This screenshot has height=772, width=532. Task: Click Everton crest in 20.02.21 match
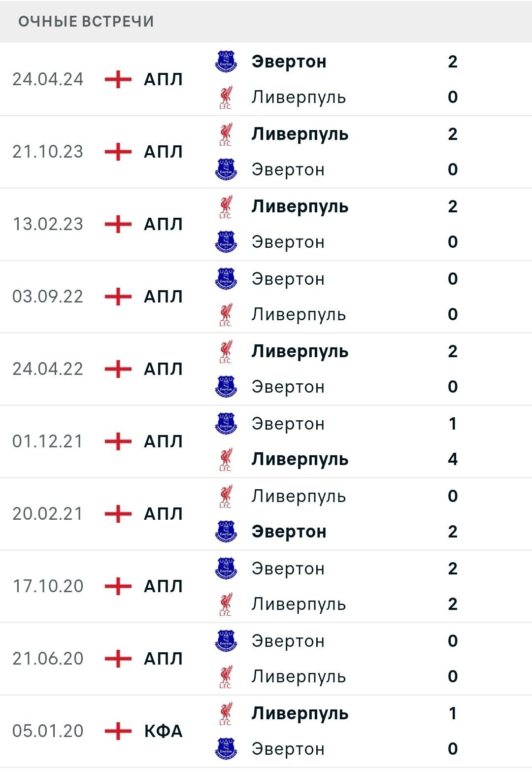pos(226,532)
